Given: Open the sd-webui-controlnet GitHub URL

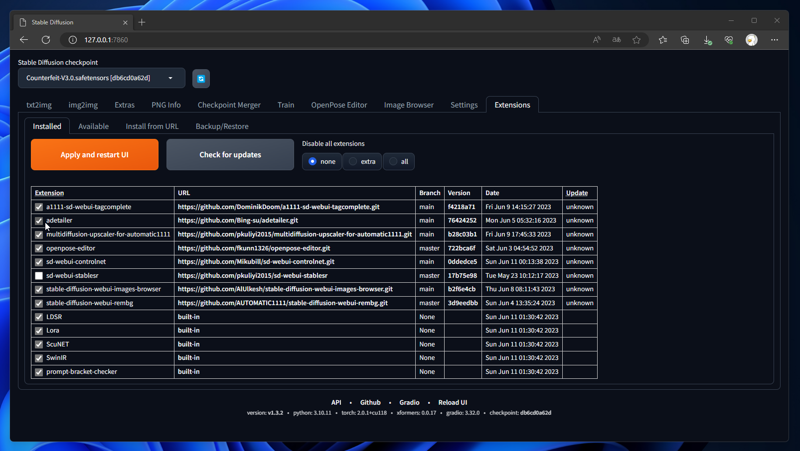Looking at the screenshot, I should tap(256, 262).
